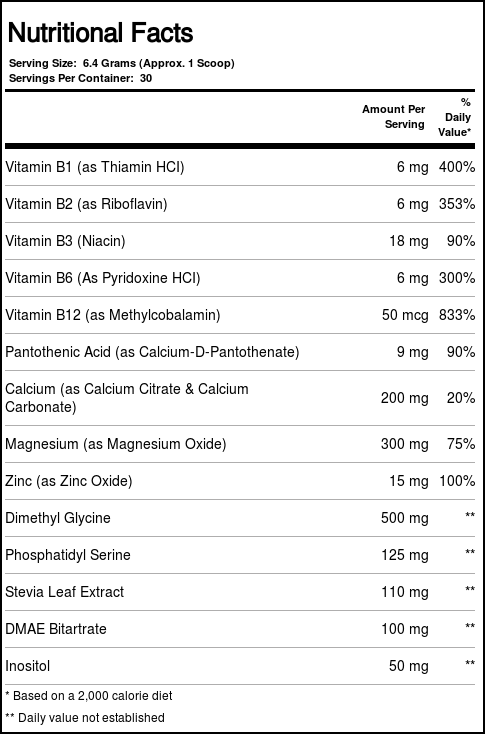Click the Vitamin B2 Riboflavin label
The height and width of the screenshot is (734, 485).
tap(86, 204)
